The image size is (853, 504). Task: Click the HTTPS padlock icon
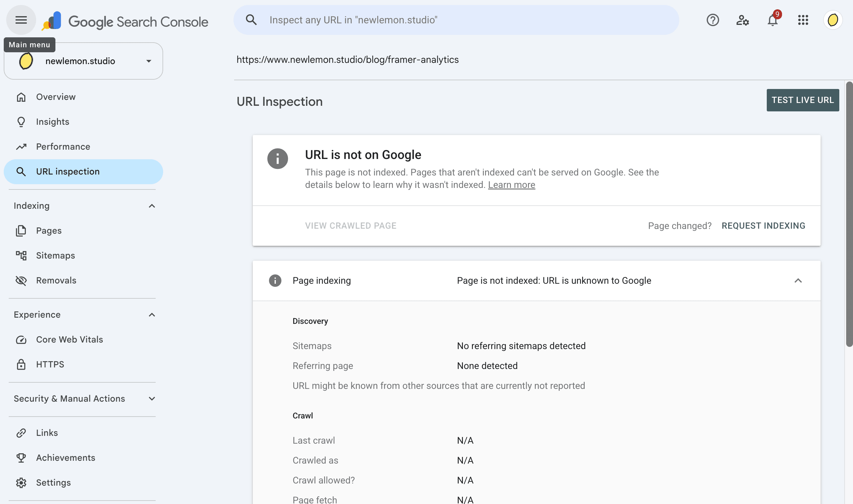click(21, 364)
